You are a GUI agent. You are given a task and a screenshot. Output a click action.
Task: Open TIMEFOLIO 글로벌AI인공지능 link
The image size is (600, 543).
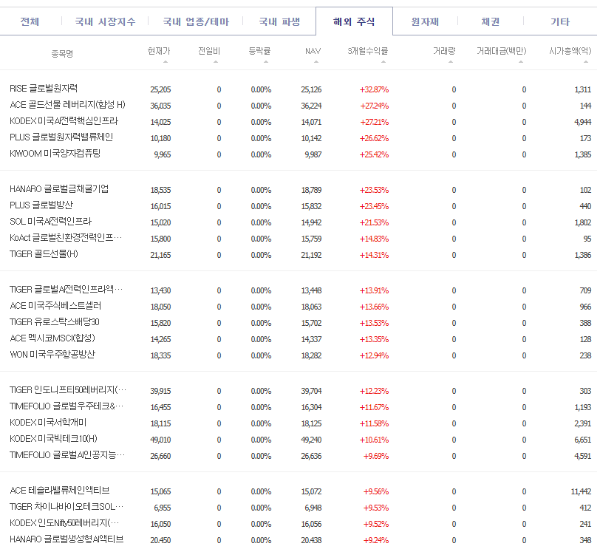(67, 455)
